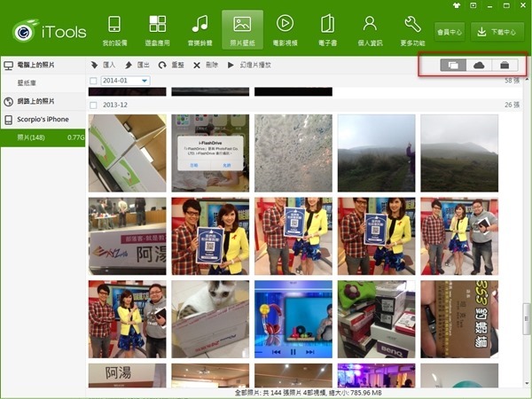
Task: Open the 我的設備 (My Device) section
Action: point(117,29)
